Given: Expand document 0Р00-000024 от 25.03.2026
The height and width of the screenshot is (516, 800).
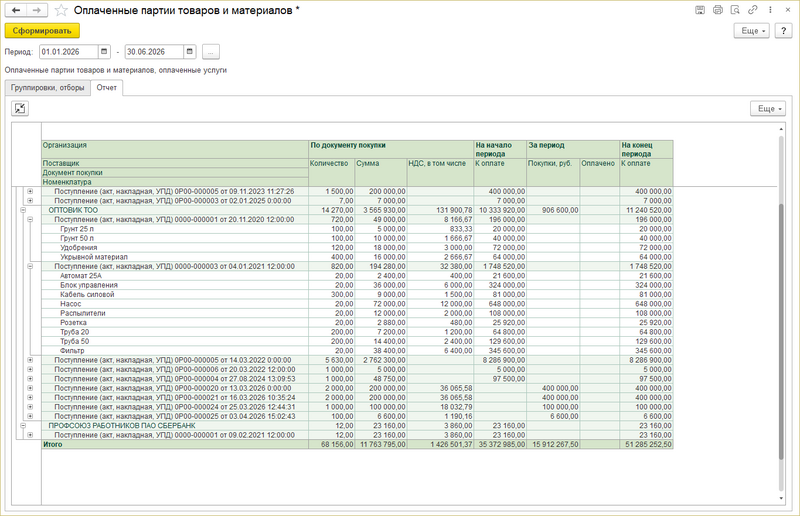Looking at the screenshot, I should (x=30, y=407).
